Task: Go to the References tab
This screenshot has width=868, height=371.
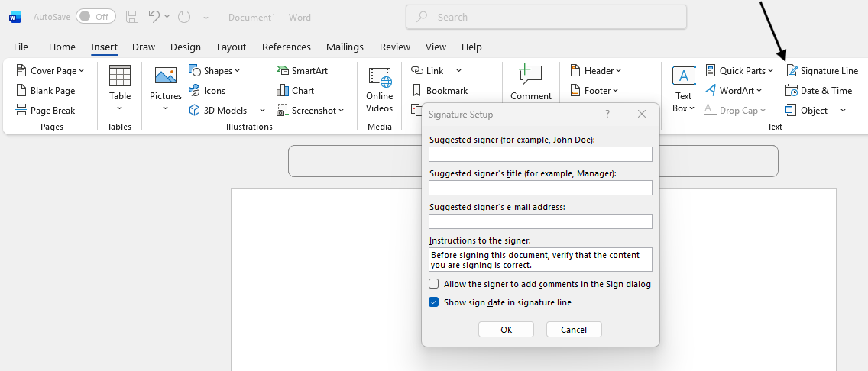Action: point(287,47)
